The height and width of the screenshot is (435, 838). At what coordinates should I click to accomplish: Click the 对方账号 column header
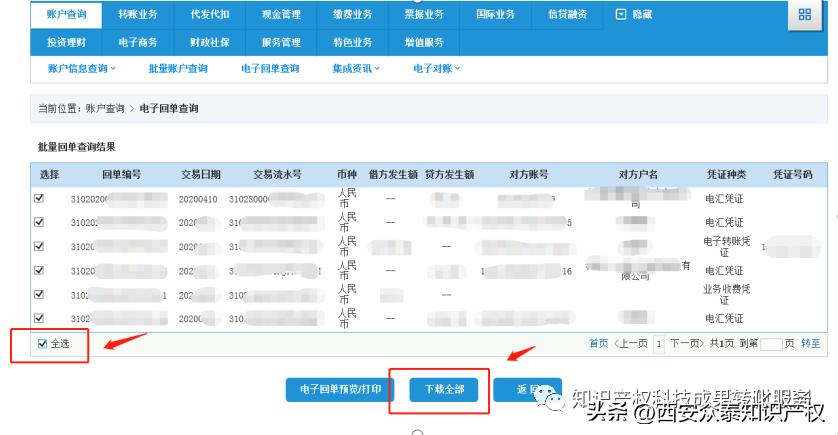click(x=529, y=174)
